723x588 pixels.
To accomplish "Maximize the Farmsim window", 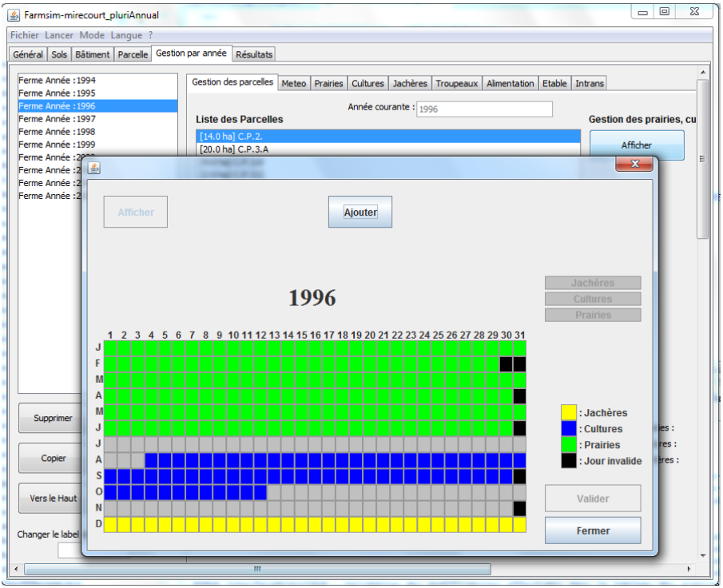I will click(665, 12).
